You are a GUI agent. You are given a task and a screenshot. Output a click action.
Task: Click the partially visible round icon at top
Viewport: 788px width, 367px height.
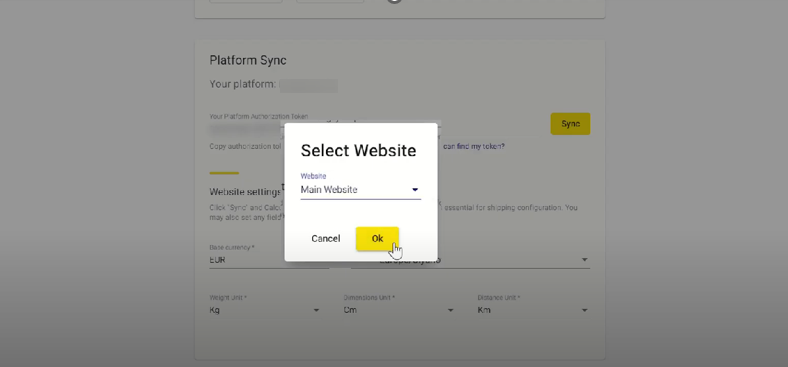point(395,2)
